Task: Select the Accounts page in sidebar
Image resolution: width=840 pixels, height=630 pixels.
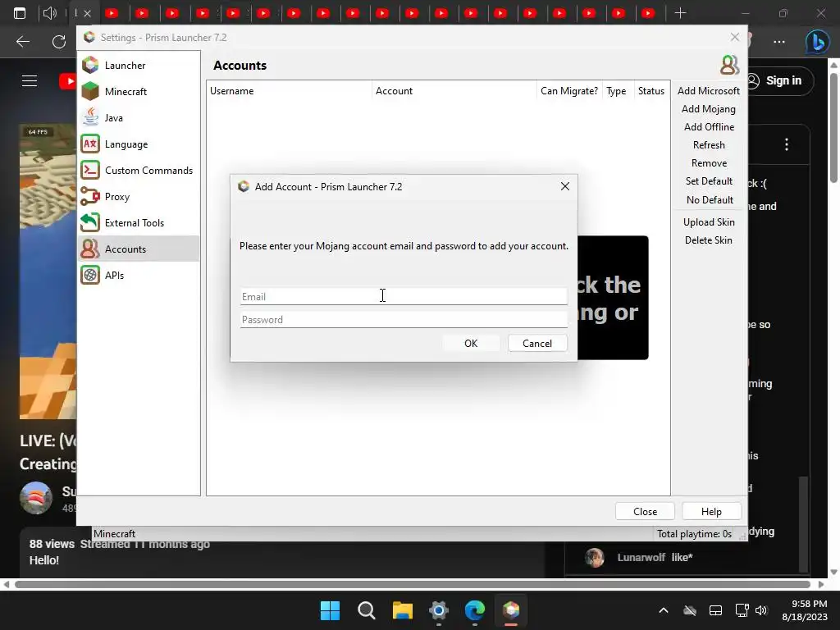Action: tap(139, 249)
